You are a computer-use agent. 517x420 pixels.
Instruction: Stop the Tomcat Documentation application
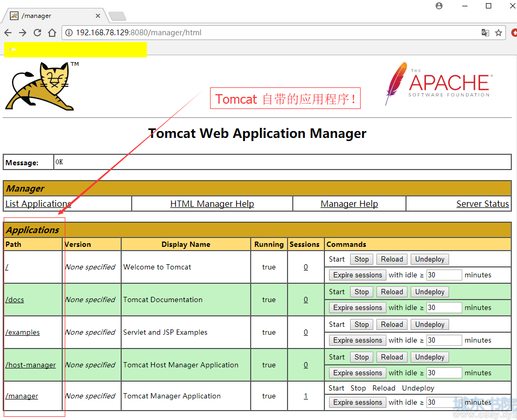pos(362,292)
